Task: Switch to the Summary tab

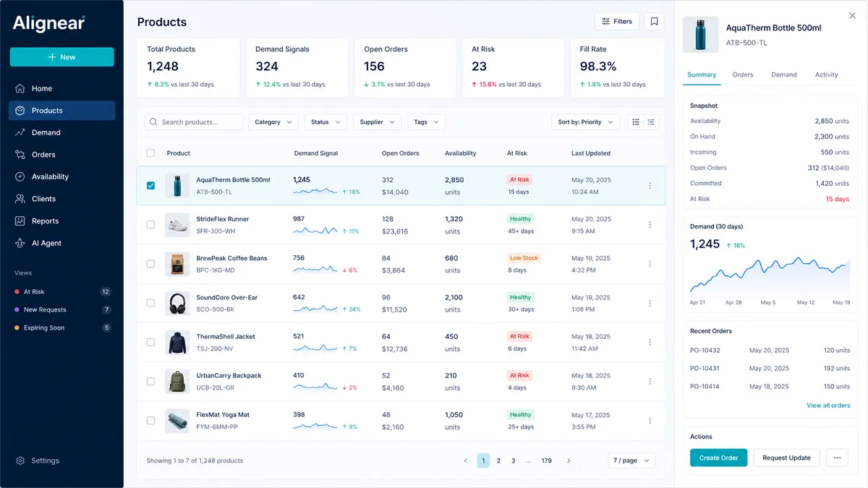Action: (702, 74)
